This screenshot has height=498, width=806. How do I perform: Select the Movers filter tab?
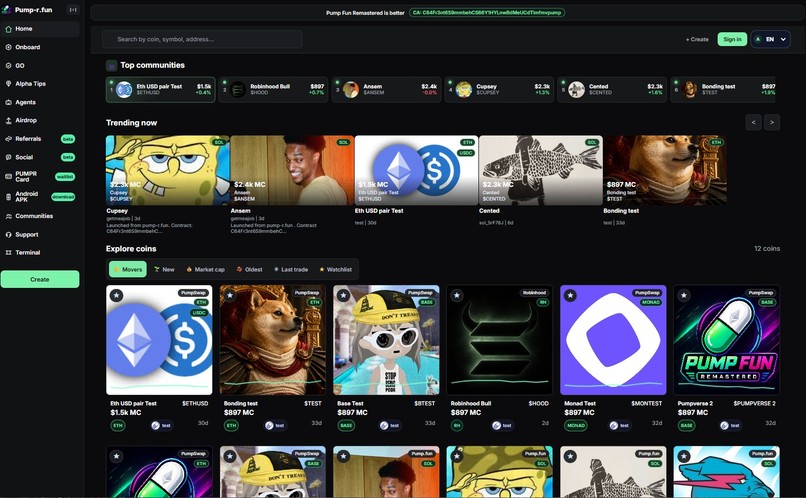[x=127, y=269]
